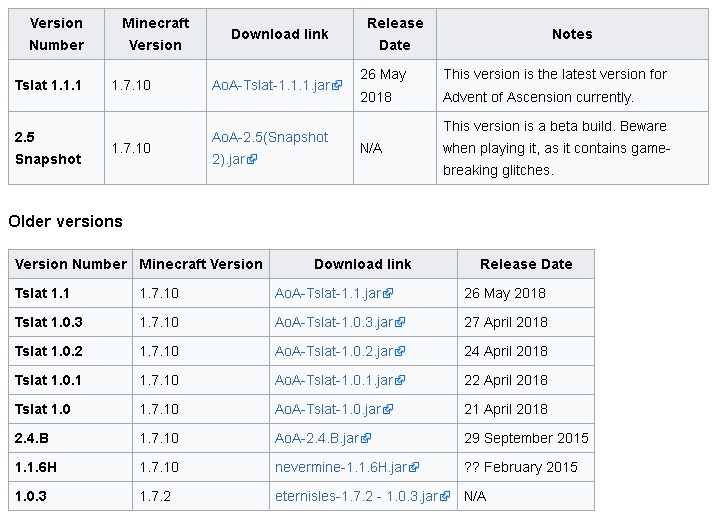715x527 pixels.
Task: Click 'Release Date' header in older versions table
Action: click(x=526, y=264)
